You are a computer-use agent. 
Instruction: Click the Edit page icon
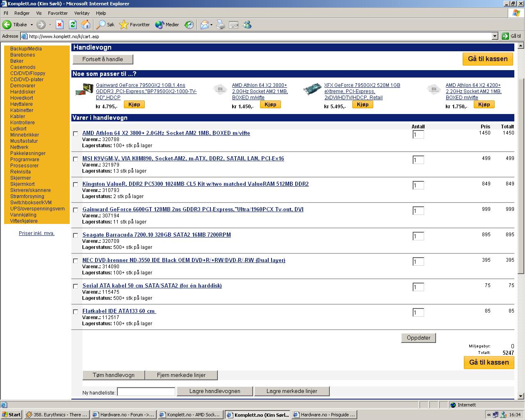click(234, 25)
